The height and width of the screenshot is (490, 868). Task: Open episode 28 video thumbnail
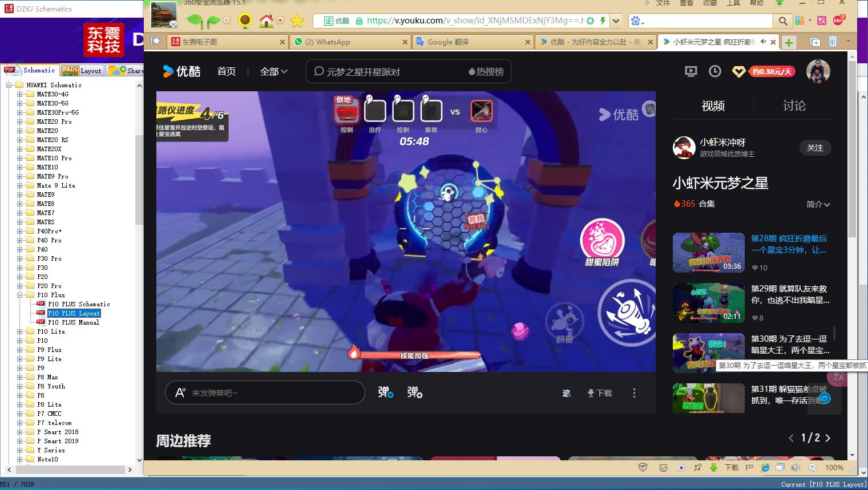click(708, 252)
